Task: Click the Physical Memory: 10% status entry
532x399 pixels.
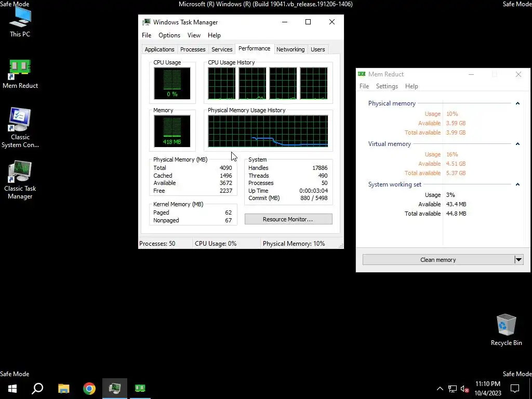Action: [294, 244]
